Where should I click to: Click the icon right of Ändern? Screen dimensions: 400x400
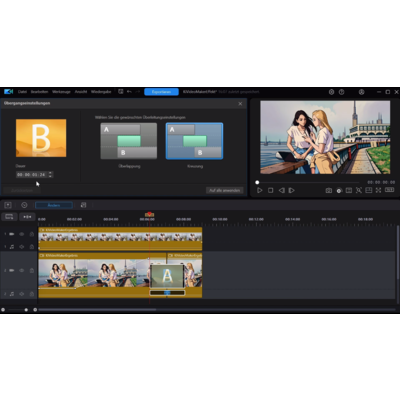83,205
